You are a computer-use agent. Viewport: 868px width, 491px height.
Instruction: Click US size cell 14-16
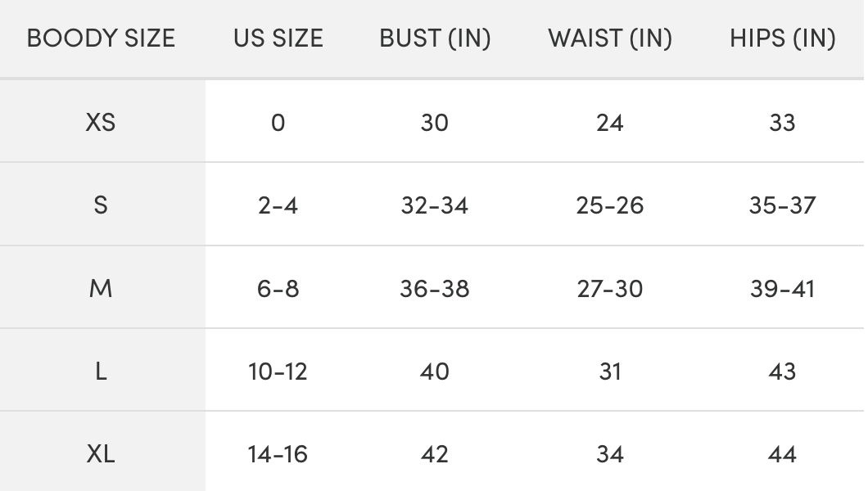[278, 454]
